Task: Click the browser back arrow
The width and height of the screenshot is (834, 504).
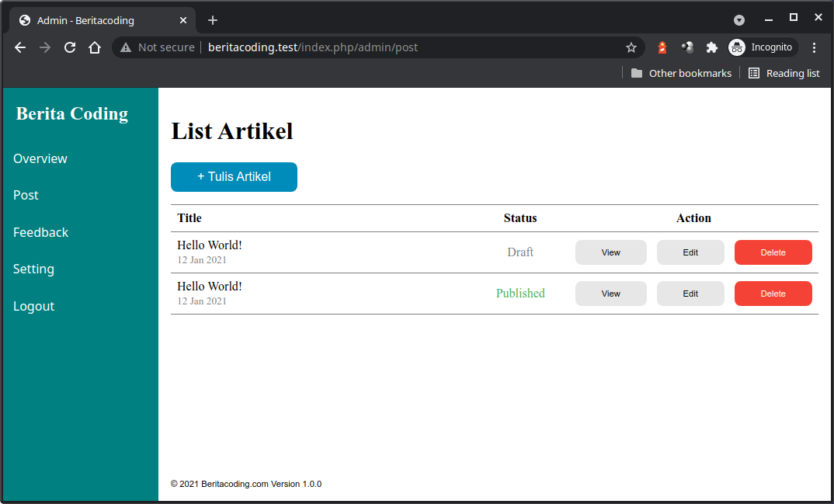Action: [x=19, y=47]
